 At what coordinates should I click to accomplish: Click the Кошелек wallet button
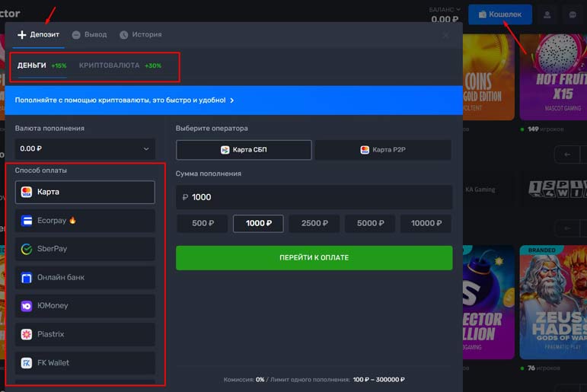(499, 14)
